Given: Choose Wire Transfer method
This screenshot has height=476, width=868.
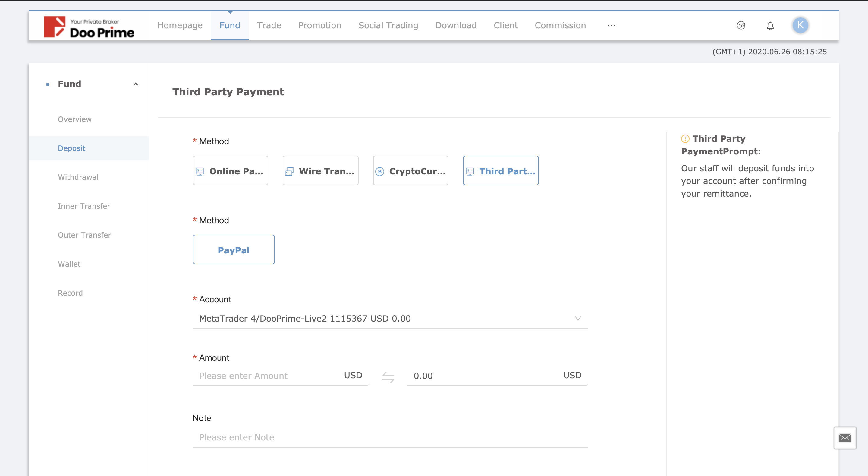Looking at the screenshot, I should [320, 171].
